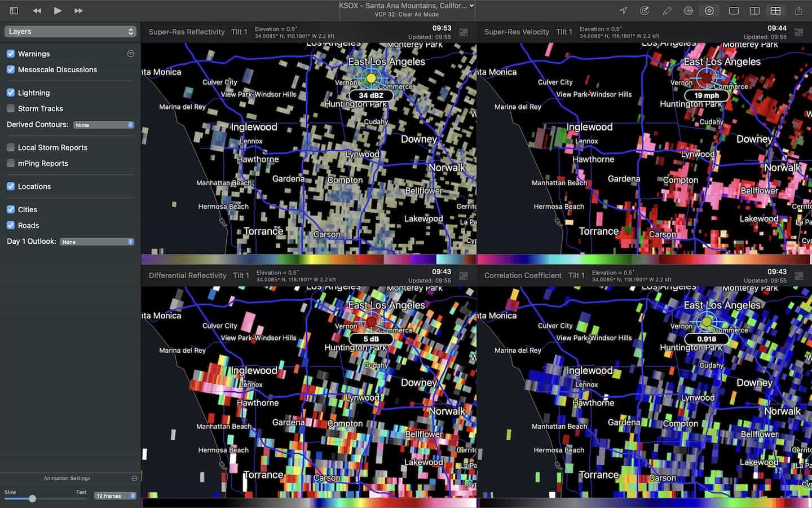Image resolution: width=812 pixels, height=508 pixels.
Task: Open the 12 frames dropdown
Action: (x=115, y=496)
